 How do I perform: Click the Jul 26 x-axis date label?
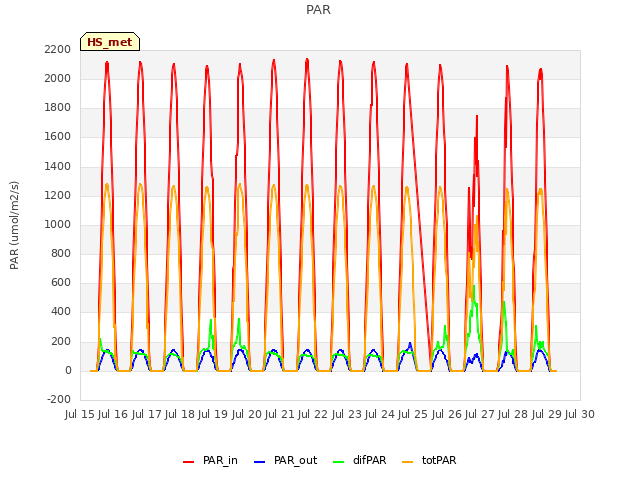(447, 414)
